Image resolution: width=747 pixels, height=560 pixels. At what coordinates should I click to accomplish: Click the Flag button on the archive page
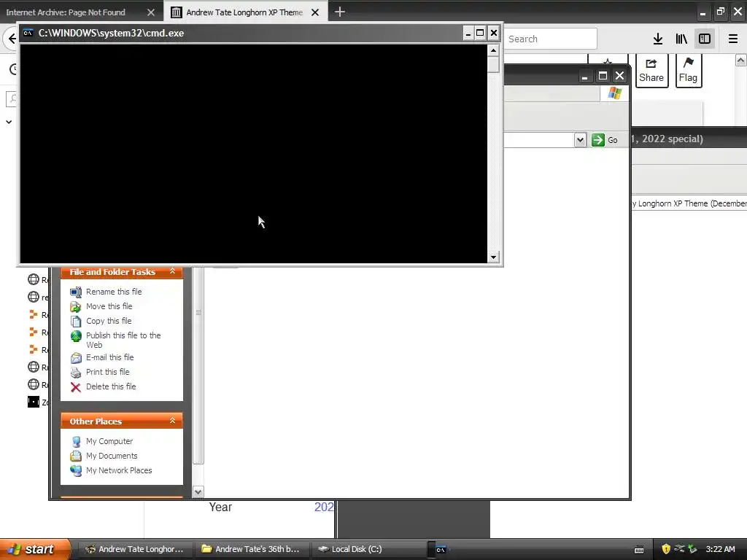tap(688, 71)
